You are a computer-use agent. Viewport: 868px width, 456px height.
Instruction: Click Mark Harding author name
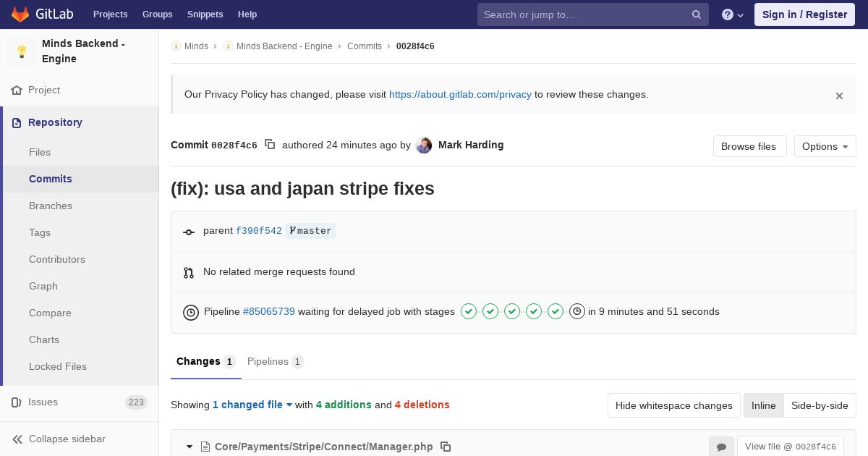click(x=471, y=145)
